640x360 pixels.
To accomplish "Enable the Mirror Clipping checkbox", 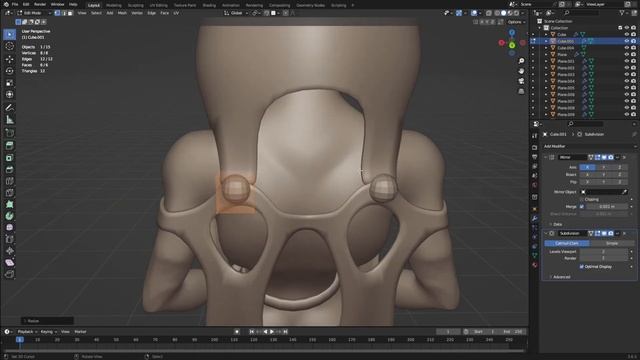I will 582,199.
